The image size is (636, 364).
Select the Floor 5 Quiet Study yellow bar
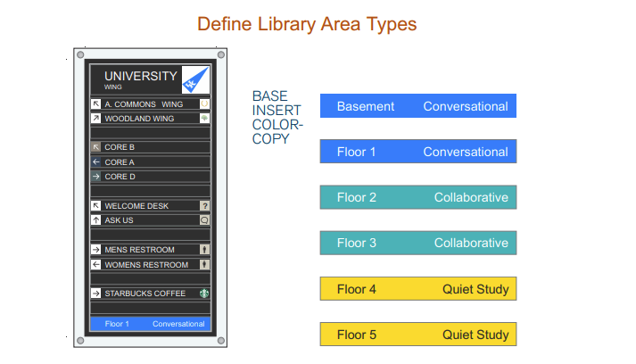point(418,335)
